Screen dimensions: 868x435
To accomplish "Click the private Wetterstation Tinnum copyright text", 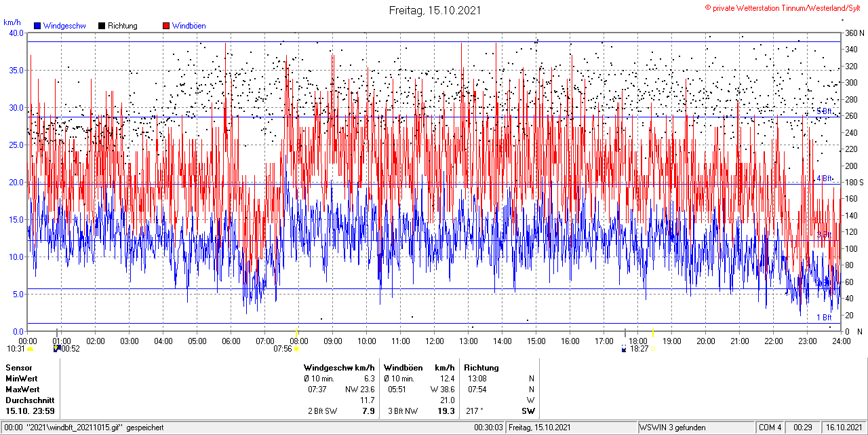I will 783,7.
